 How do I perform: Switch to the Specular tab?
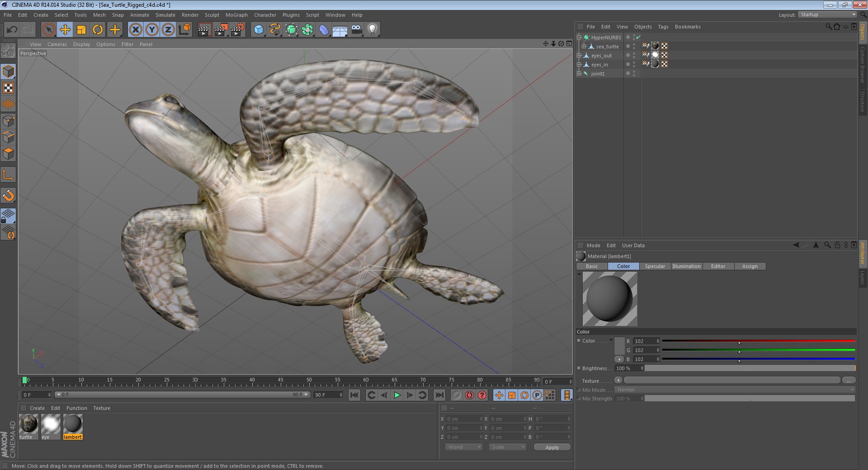[655, 266]
